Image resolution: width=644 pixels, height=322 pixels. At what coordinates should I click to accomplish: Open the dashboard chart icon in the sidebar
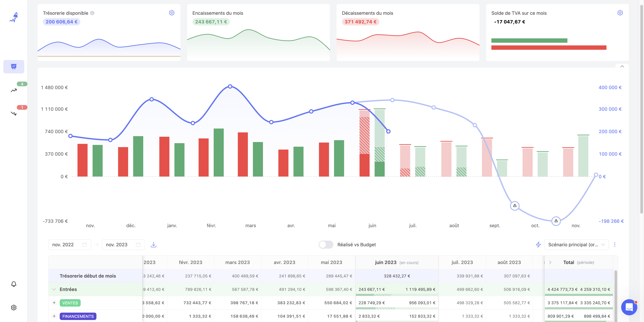pyautogui.click(x=14, y=67)
